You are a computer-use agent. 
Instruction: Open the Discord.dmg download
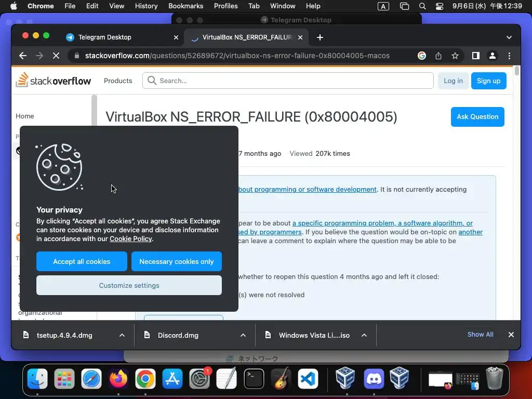(178, 335)
